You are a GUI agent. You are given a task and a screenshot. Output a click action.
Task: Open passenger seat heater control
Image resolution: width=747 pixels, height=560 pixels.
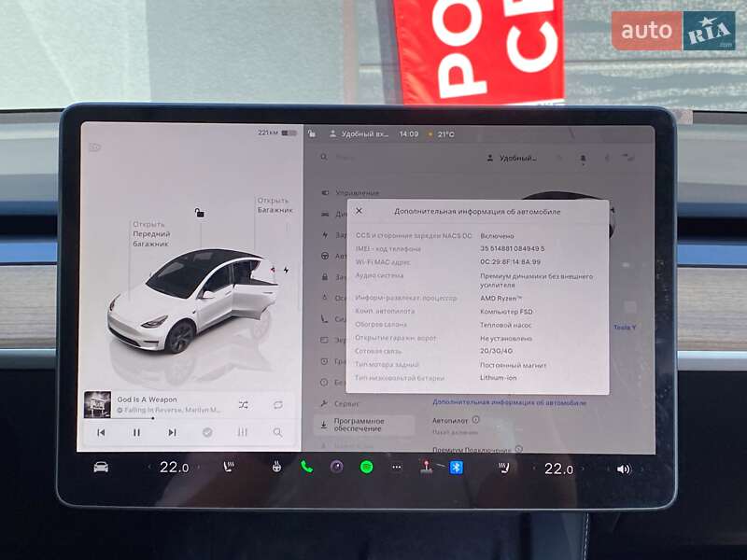pos(503,469)
